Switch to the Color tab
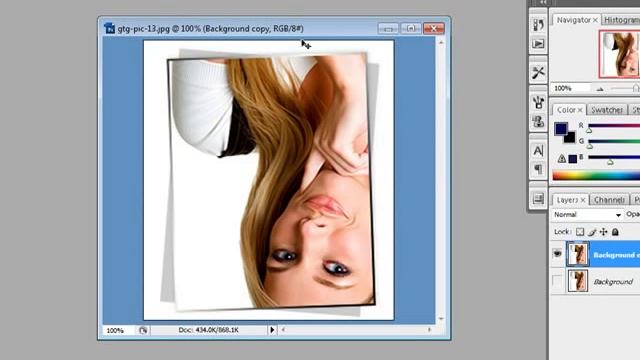Viewport: 640px width, 360px height. 566,110
